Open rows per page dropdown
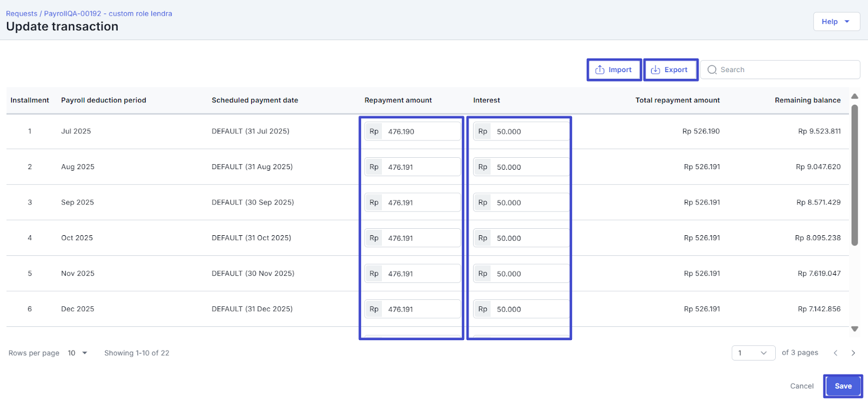 tap(77, 353)
